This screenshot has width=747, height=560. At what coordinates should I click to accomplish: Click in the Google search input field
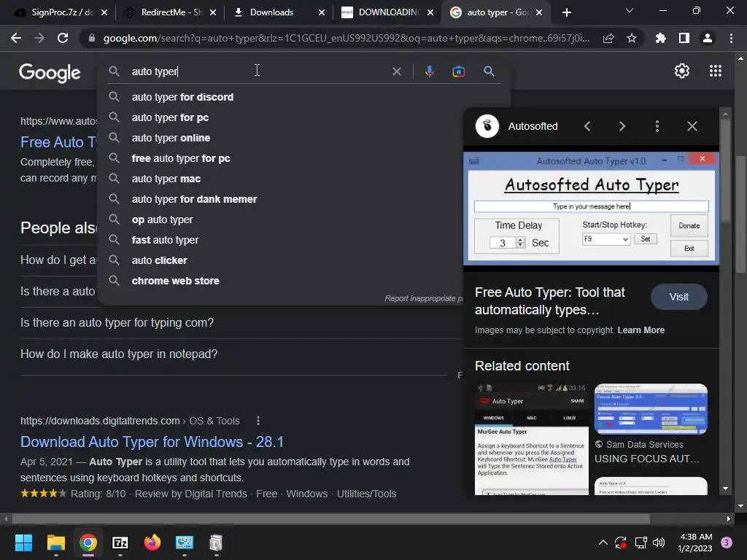click(x=258, y=71)
